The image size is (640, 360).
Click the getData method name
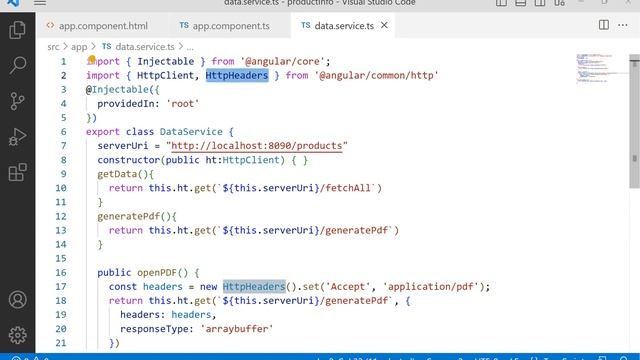coord(117,174)
